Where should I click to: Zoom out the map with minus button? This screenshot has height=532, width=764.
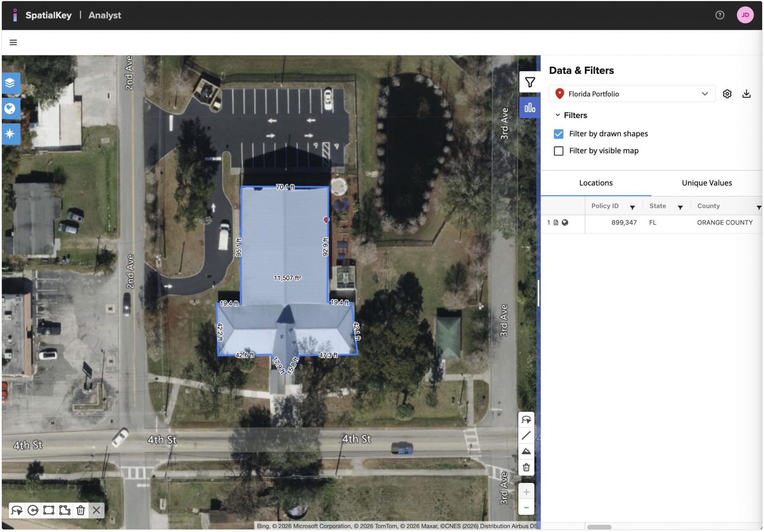[526, 507]
